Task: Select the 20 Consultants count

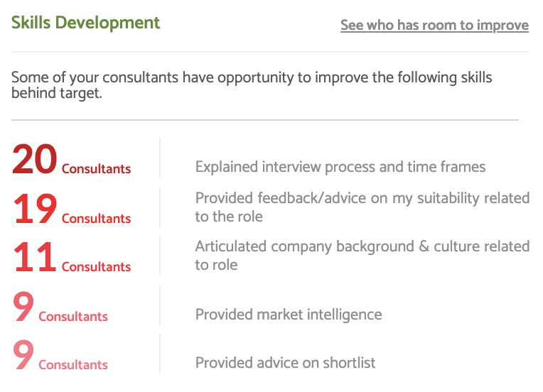Action: tap(71, 159)
